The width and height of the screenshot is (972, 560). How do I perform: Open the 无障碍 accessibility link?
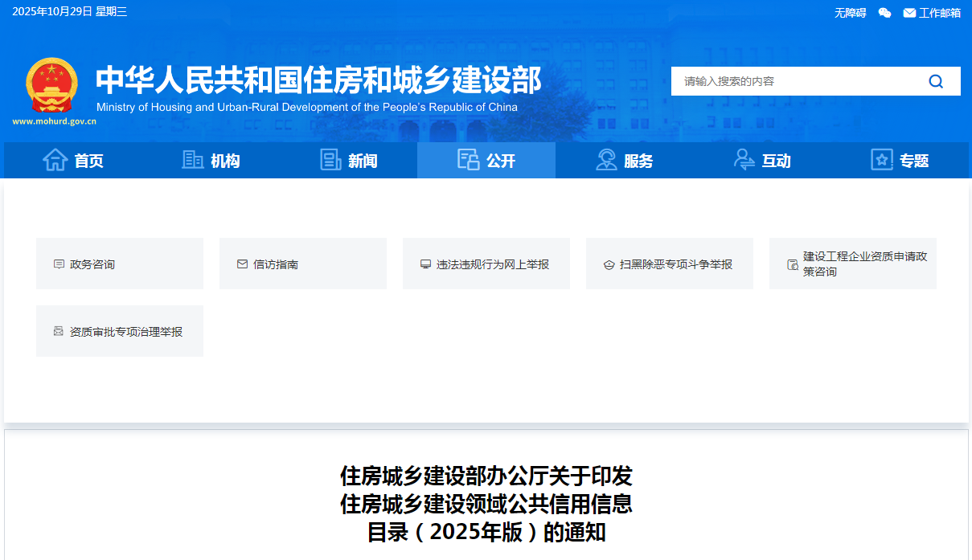850,13
